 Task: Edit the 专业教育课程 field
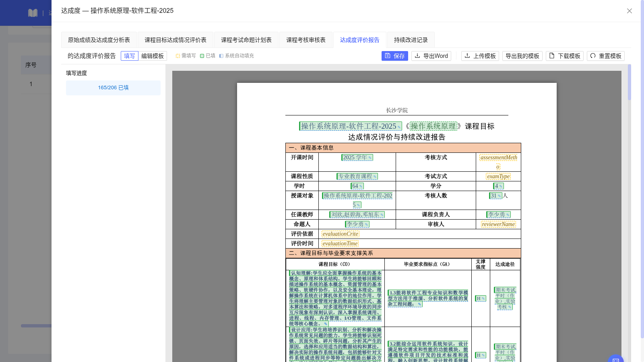coord(357,176)
